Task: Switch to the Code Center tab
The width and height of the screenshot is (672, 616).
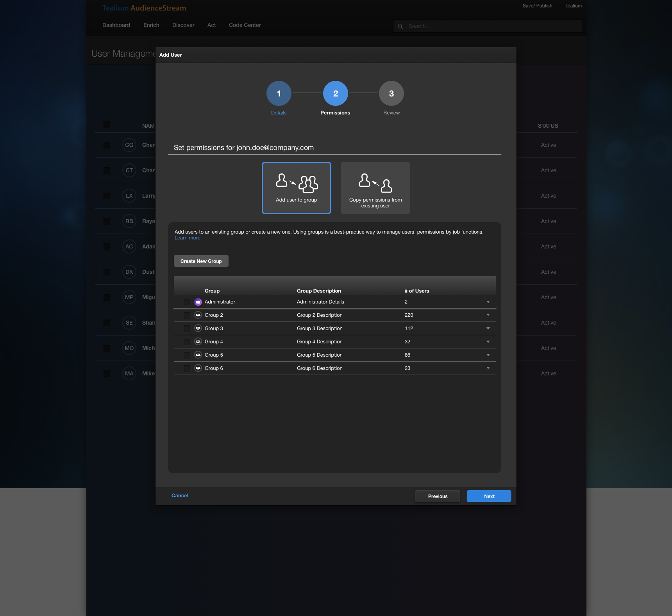Action: 245,25
